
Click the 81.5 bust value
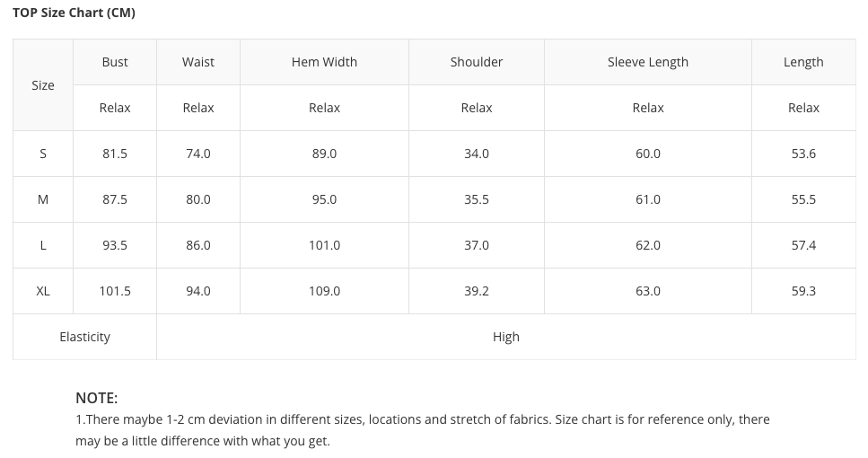tap(115, 154)
